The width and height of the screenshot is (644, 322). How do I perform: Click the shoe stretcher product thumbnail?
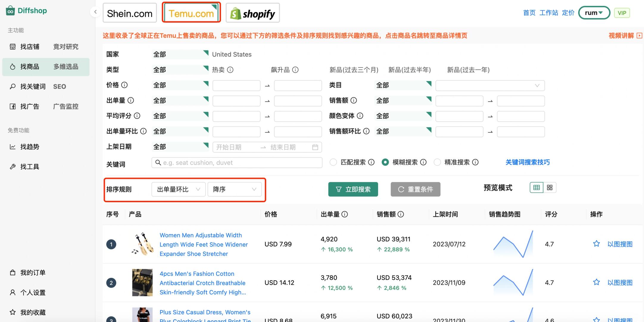point(142,244)
